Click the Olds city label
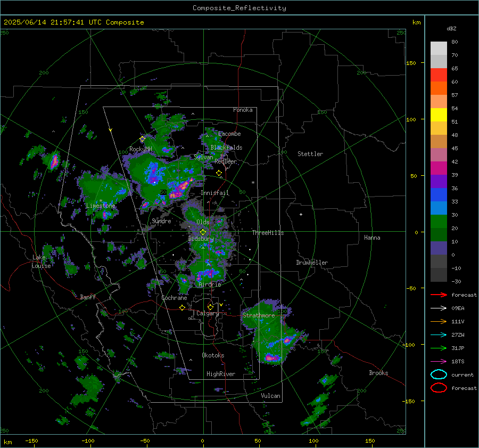This screenshot has height=448, width=479. 203,222
